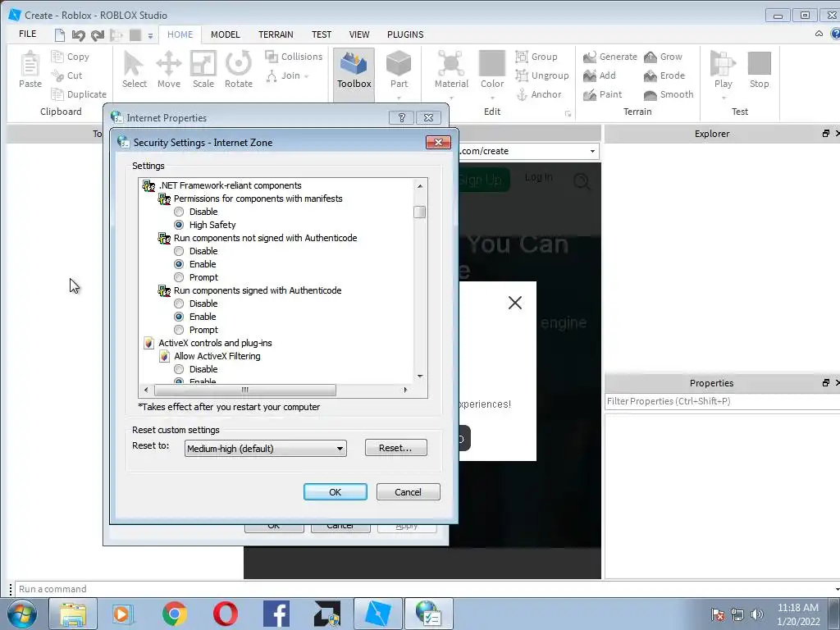Switch to the MODEL ribbon tab
This screenshot has width=840, height=630.
coord(225,34)
